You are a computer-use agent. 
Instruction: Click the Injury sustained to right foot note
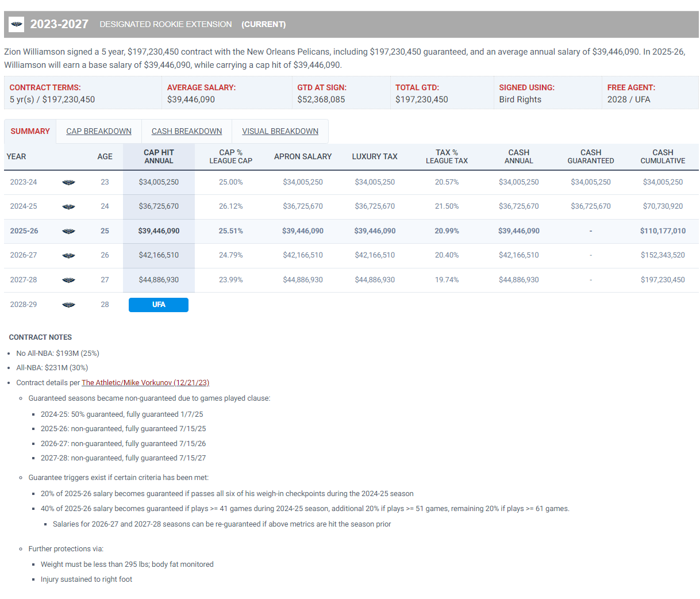(86, 579)
